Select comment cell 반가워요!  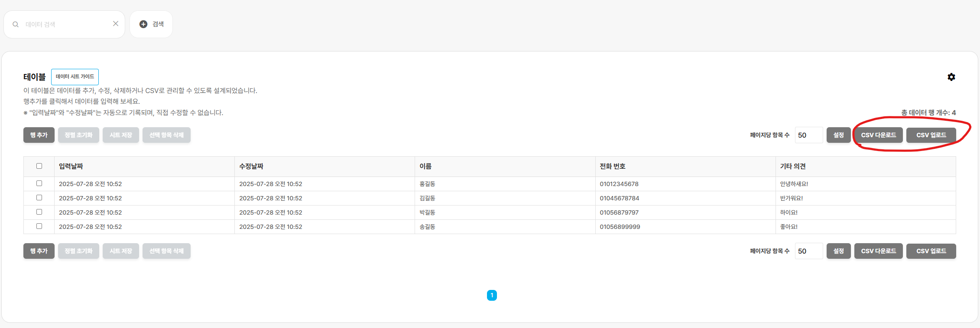pyautogui.click(x=866, y=198)
